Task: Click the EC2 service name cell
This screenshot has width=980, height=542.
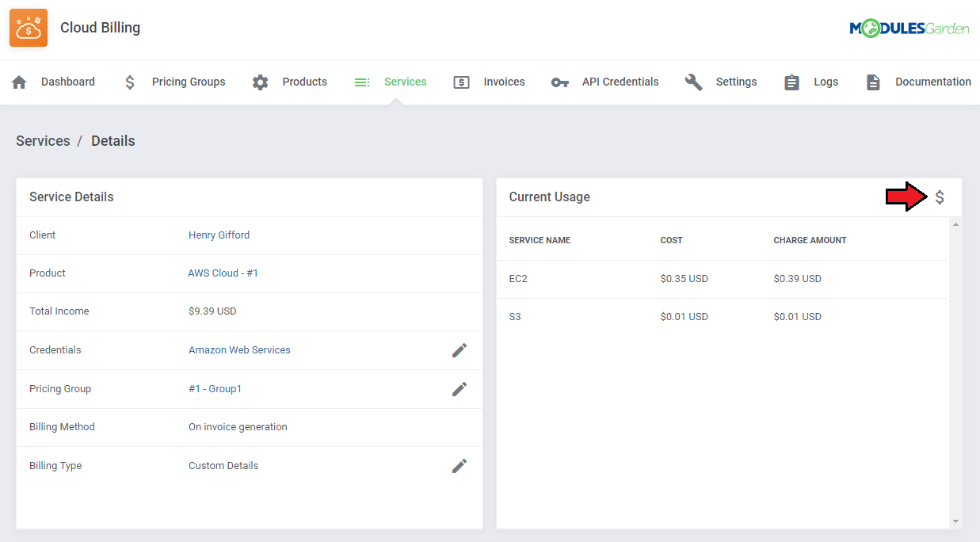Action: (518, 279)
